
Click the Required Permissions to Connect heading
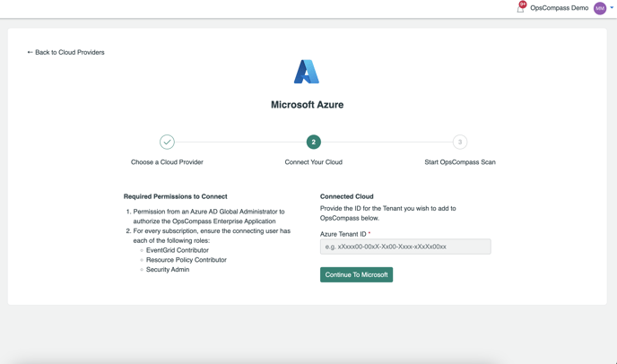tap(176, 196)
